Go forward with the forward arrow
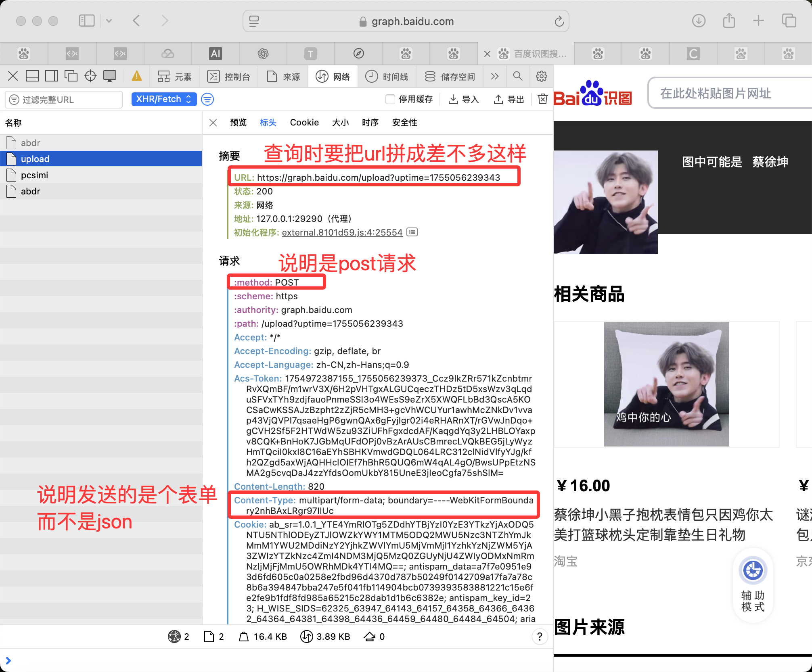The image size is (812, 672). point(165,21)
